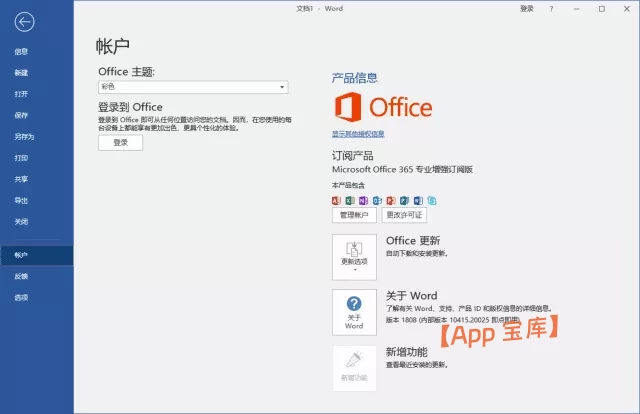Screen dimensions: 640x414
Task: Select 打印 in the sidebar
Action: coord(21,158)
